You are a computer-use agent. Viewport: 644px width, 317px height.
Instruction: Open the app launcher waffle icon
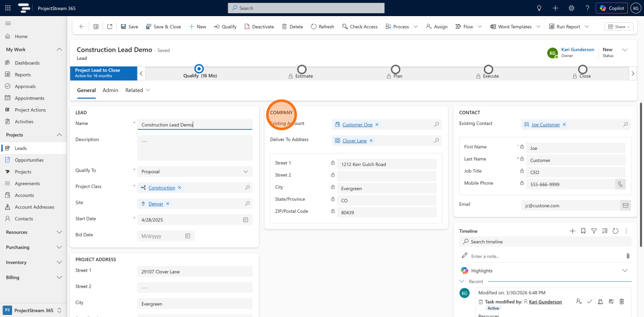pos(8,8)
